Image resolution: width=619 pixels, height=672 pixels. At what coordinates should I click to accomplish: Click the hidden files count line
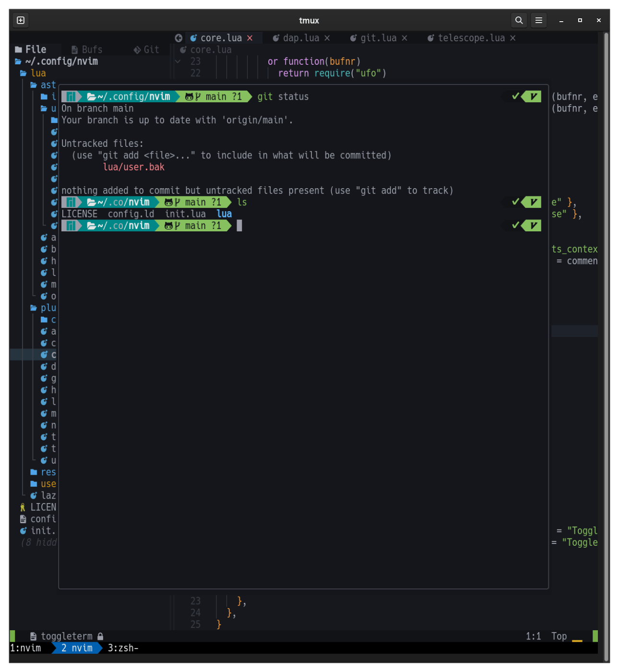pyautogui.click(x=39, y=542)
